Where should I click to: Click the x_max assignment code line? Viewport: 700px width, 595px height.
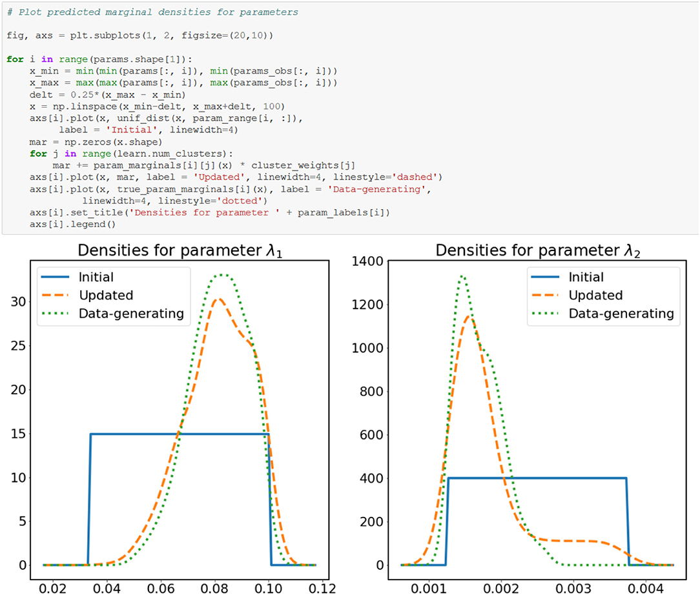pos(183,83)
